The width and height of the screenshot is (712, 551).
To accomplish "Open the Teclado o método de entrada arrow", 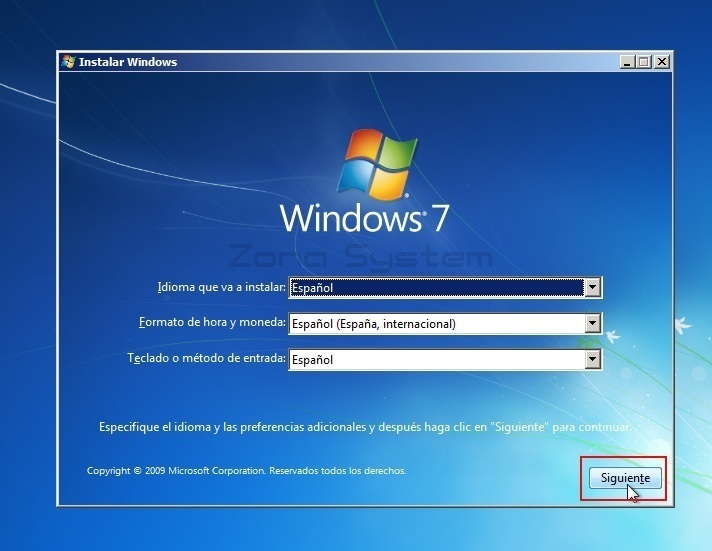I will point(592,359).
